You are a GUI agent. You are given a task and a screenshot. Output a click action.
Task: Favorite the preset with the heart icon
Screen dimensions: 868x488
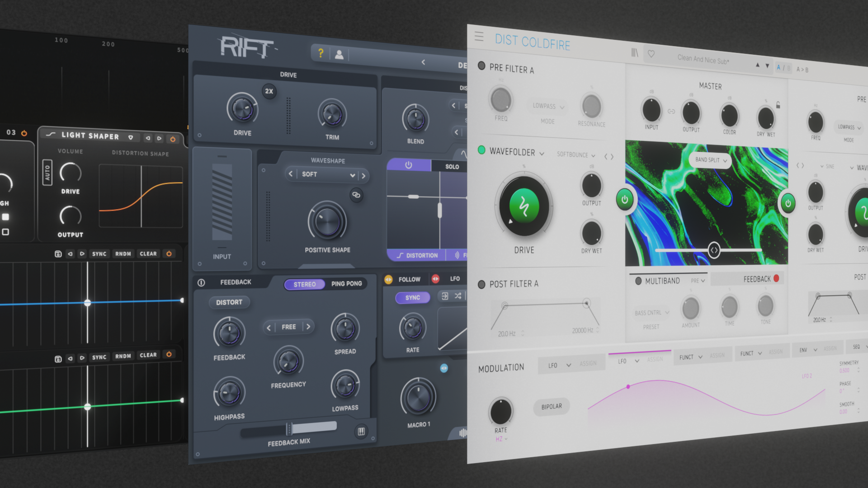click(x=651, y=54)
